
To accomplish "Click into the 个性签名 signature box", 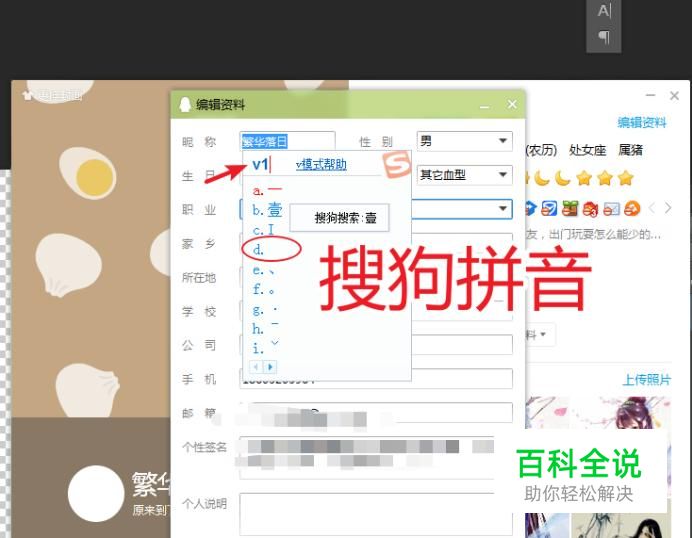I will pyautogui.click(x=366, y=457).
